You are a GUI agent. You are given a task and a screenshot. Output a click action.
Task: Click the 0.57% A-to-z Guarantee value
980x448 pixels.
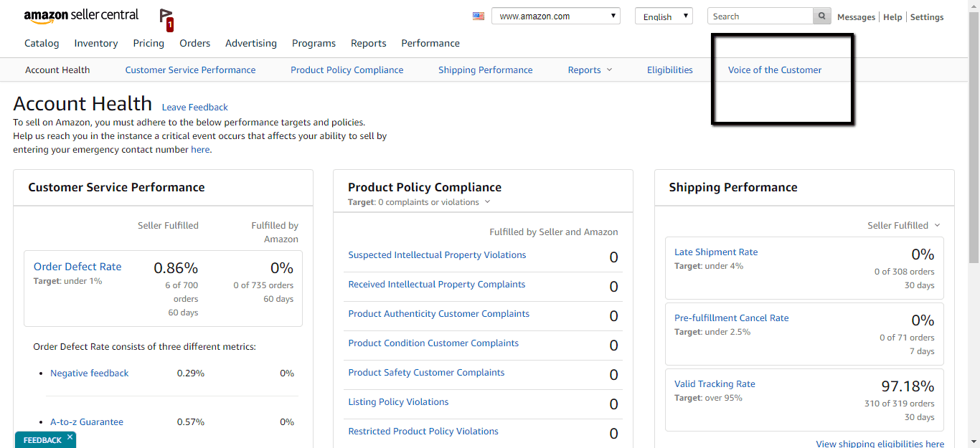(191, 422)
